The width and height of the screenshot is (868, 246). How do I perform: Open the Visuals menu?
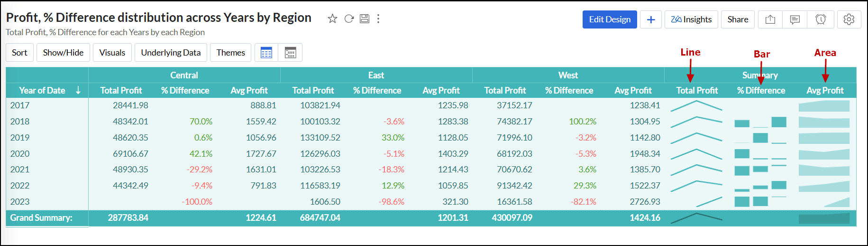click(x=112, y=53)
